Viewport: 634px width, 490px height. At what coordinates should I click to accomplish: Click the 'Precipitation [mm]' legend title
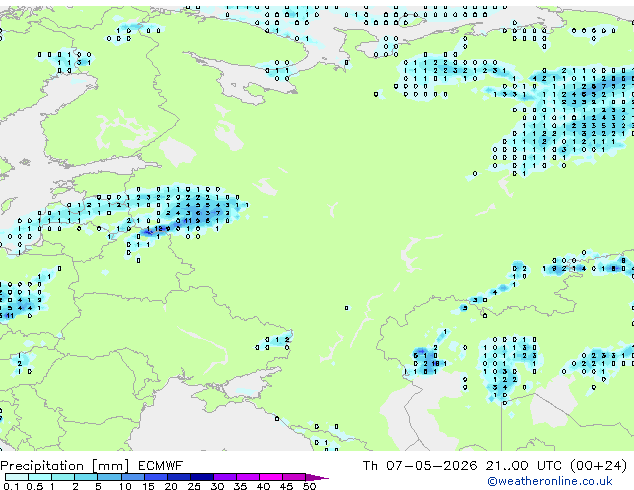65,466
